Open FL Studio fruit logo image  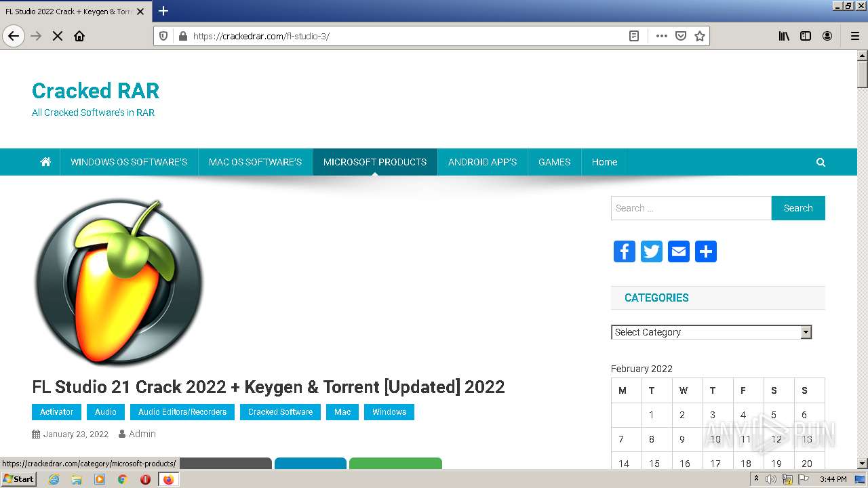(x=119, y=282)
